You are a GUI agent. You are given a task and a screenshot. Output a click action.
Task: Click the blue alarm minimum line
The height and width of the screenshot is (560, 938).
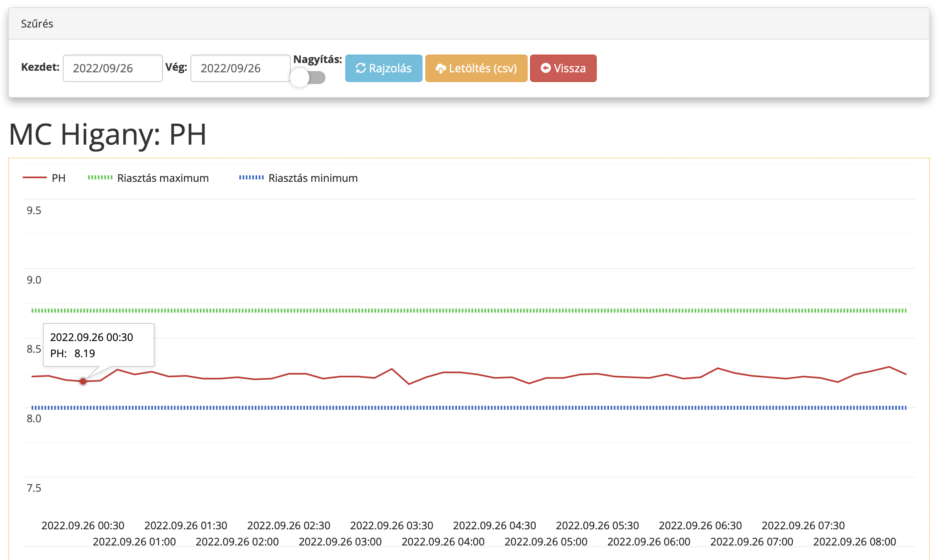point(469,408)
